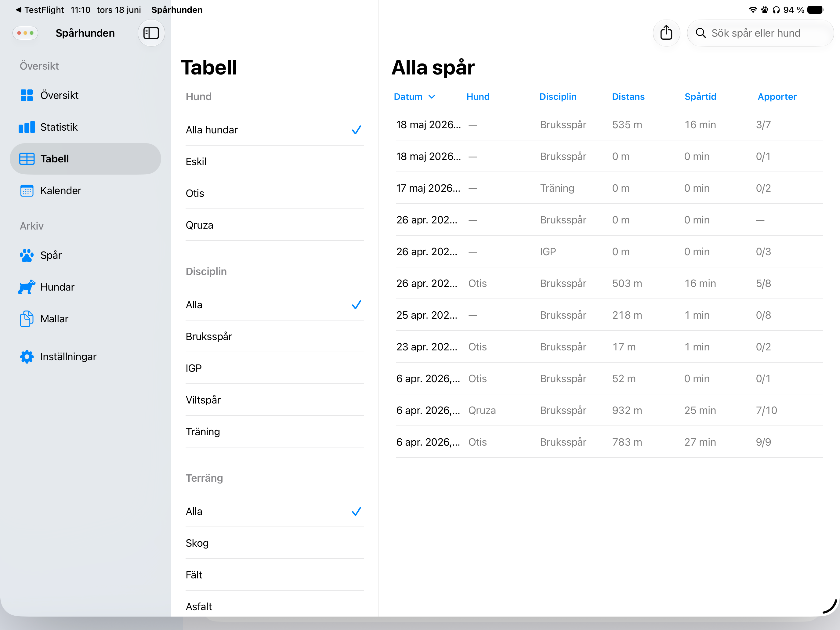This screenshot has width=840, height=630.
Task: Go to Hundar archive section
Action: (x=85, y=287)
